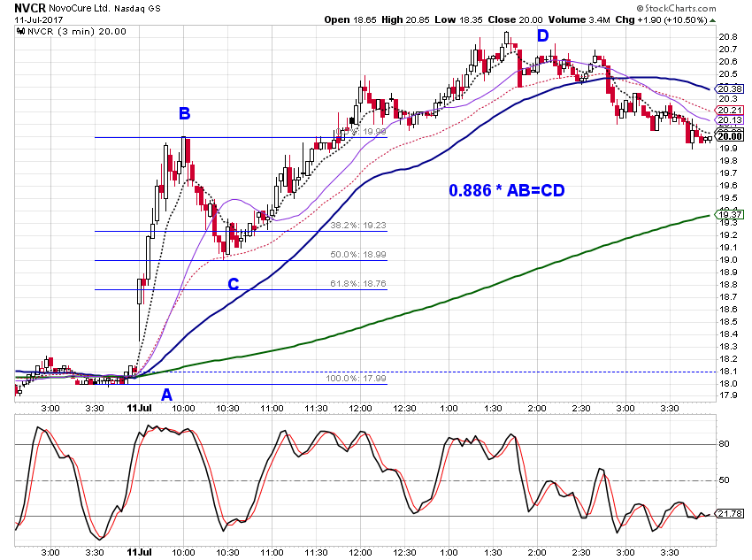Click the 20.8 price axis label
The image size is (752, 560).
click(x=727, y=37)
